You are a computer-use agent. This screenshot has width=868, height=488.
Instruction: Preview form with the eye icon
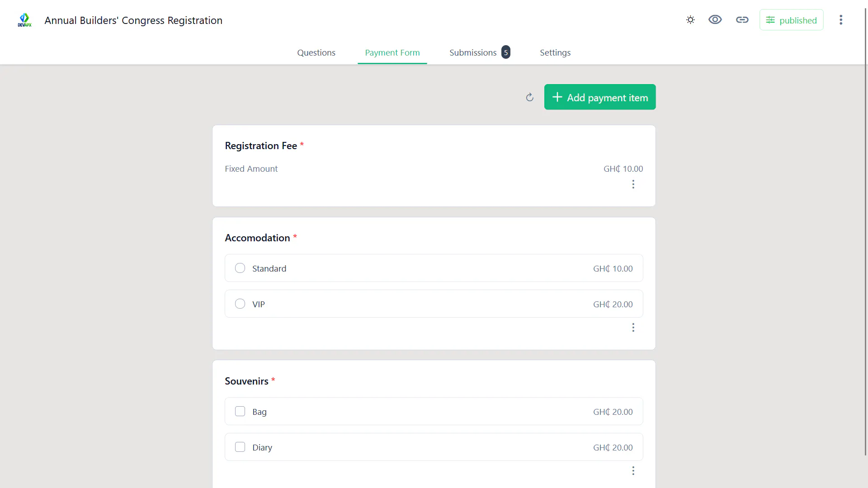715,20
